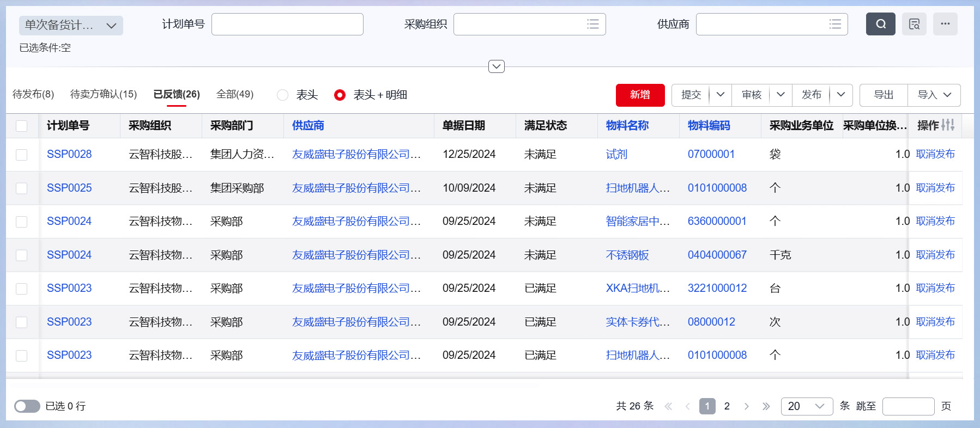Toggle the 已选 0 行 switch
The image size is (980, 428).
tap(27, 406)
